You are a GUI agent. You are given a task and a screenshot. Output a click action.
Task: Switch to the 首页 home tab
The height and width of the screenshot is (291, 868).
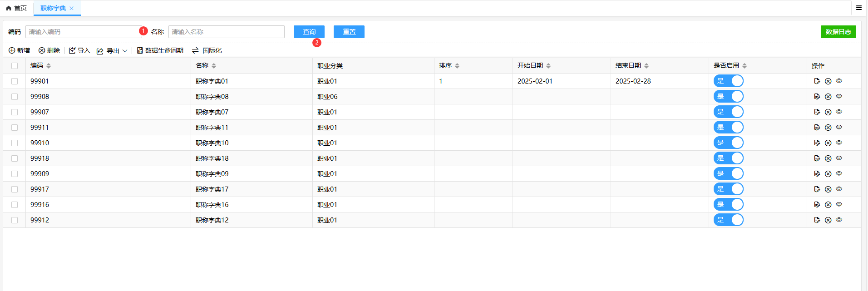click(x=16, y=8)
